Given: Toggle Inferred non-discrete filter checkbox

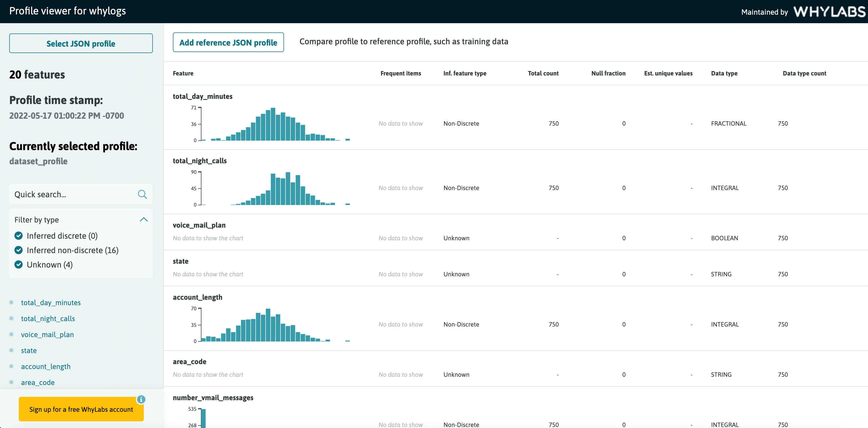Looking at the screenshot, I should click(x=19, y=250).
